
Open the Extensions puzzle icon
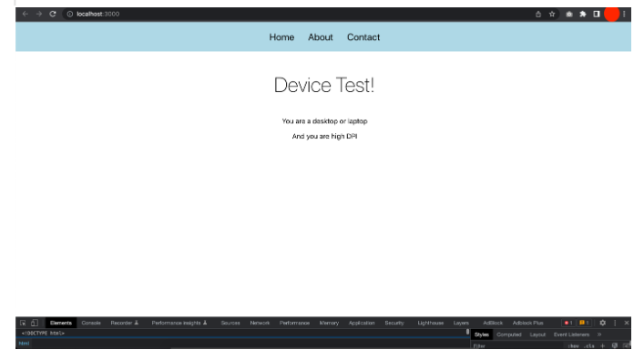coord(583,14)
